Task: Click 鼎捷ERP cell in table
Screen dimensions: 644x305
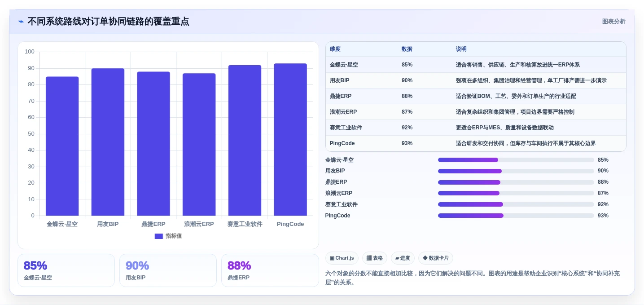Action: point(340,97)
